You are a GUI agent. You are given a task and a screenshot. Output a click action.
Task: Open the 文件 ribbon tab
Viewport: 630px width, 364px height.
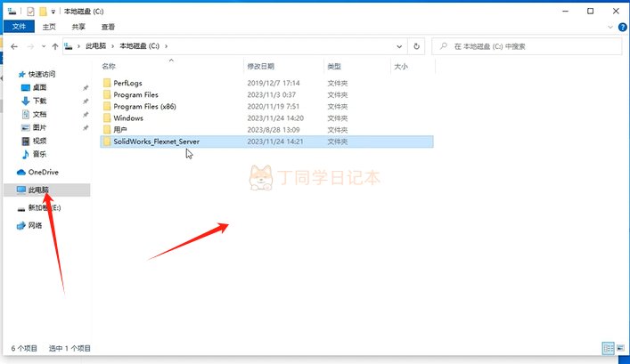click(x=19, y=27)
